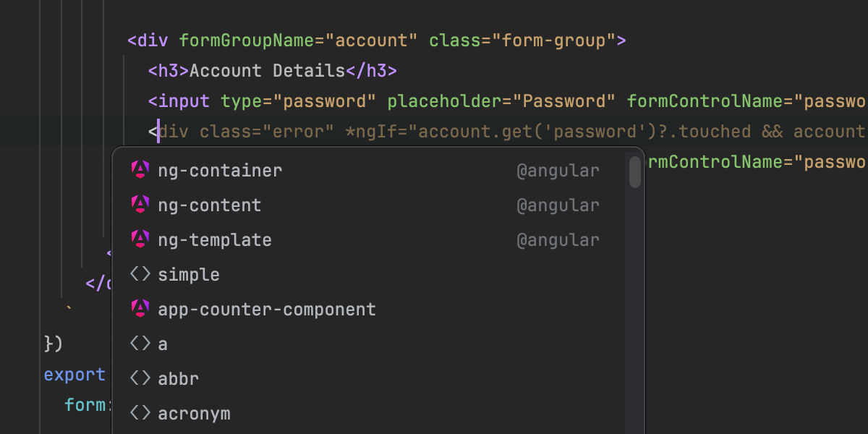Click the tag icon beside abbr
This screenshot has height=434, width=868.
(140, 378)
